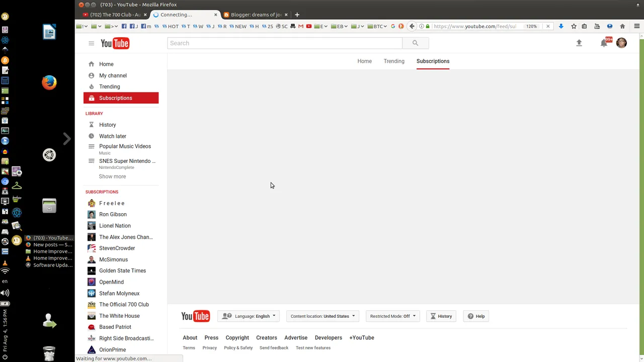This screenshot has height=362, width=644.
Task: Open the Trending tab above the feed
Action: pos(394,61)
